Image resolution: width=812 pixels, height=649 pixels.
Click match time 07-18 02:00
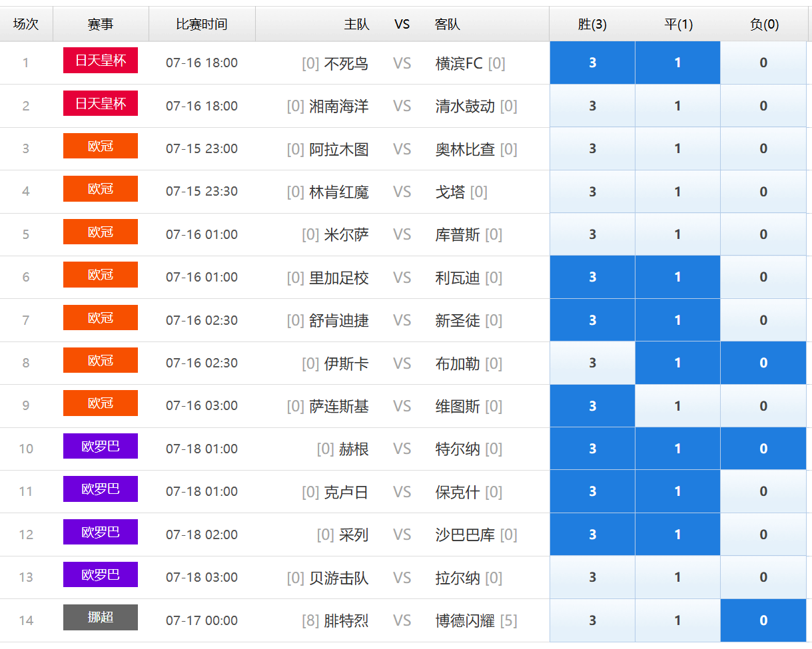[x=202, y=535]
